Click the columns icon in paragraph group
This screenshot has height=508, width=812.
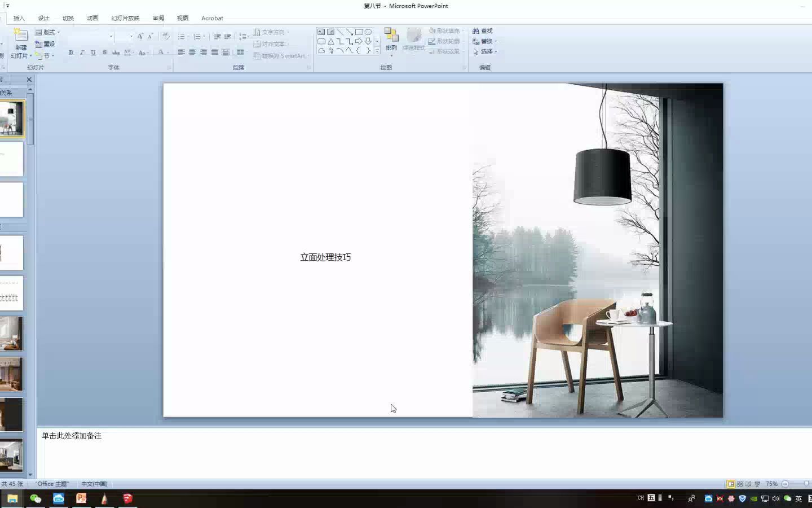click(241, 52)
